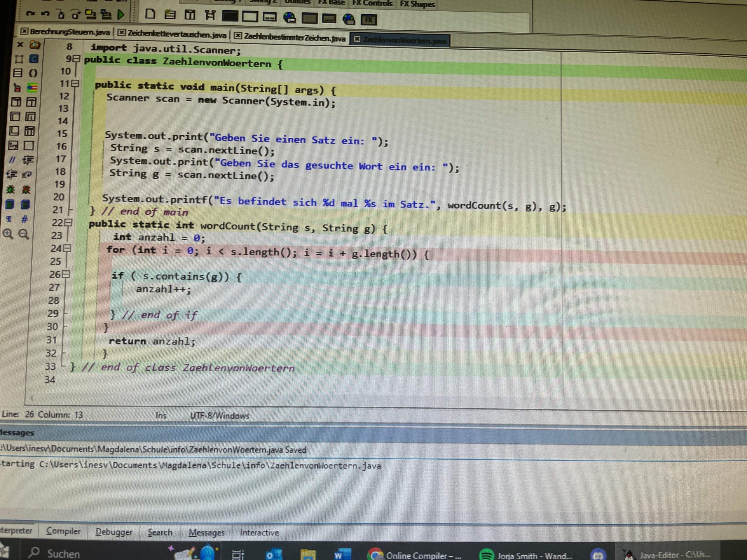Remove all breakpoints with the red bug icon
Image resolution: width=747 pixels, height=560 pixels.
[x=26, y=190]
